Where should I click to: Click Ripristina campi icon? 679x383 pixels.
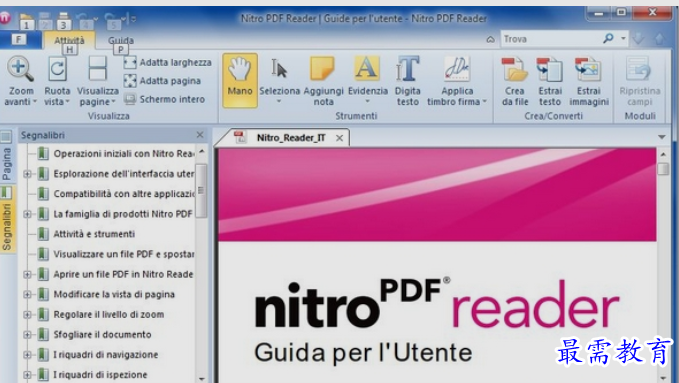[x=639, y=69]
